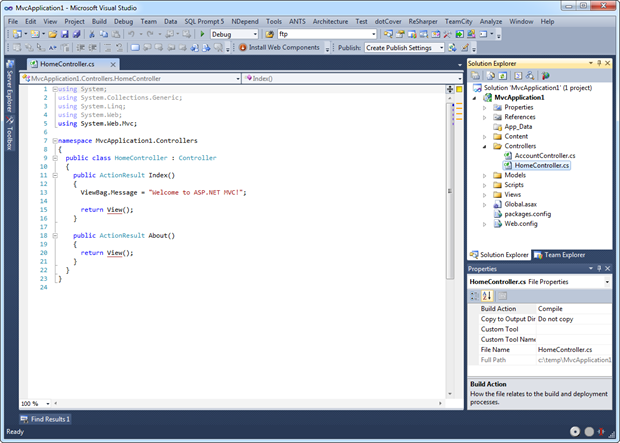
Task: Collapse the namespace outlining box on line 7
Action: click(55, 140)
